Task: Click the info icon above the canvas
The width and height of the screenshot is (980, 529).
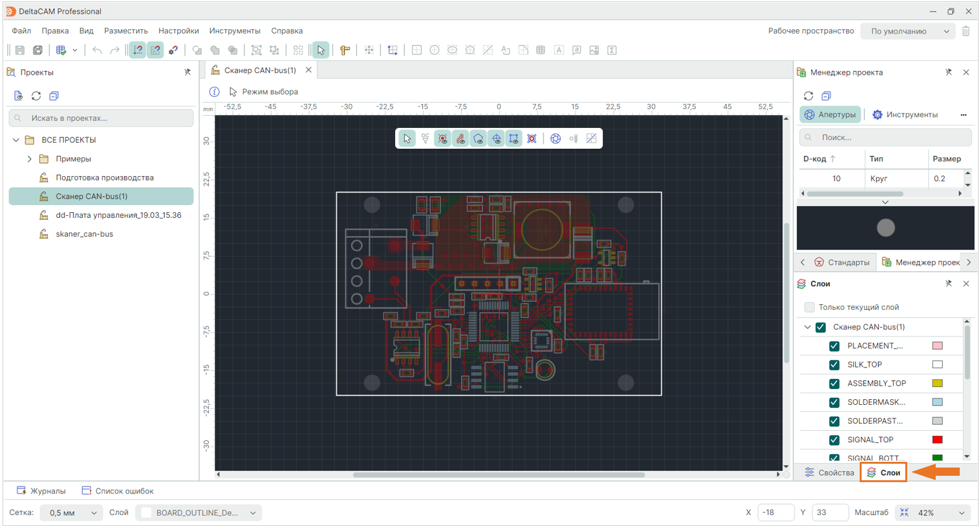Action: (215, 92)
